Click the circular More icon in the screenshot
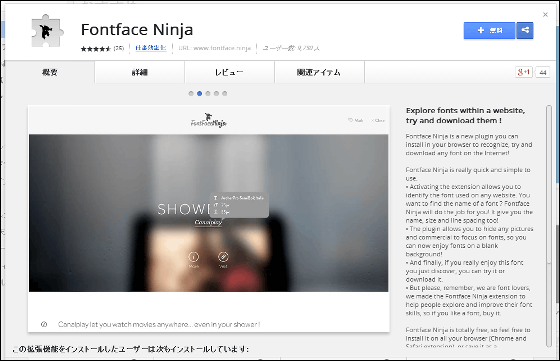560x361 pixels. point(194,257)
